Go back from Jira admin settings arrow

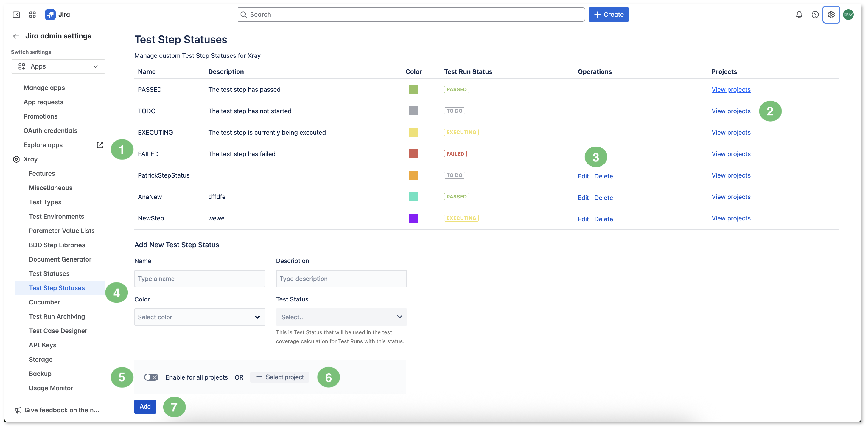pos(16,36)
